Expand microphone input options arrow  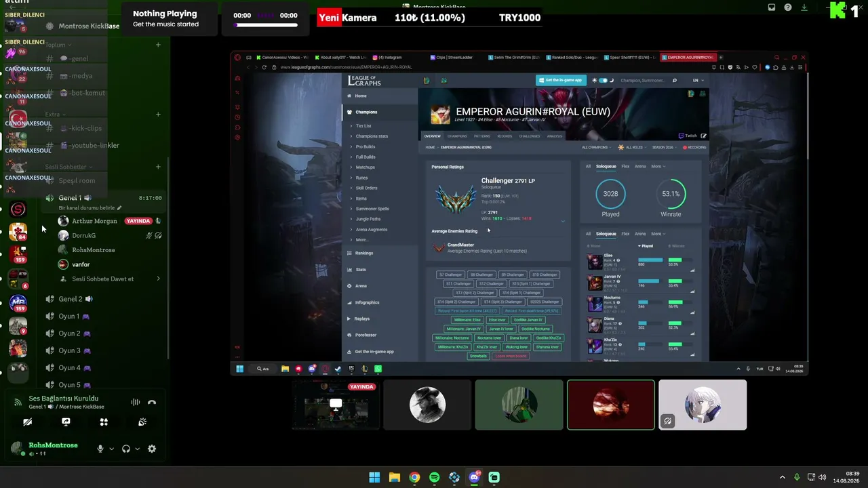(111, 449)
